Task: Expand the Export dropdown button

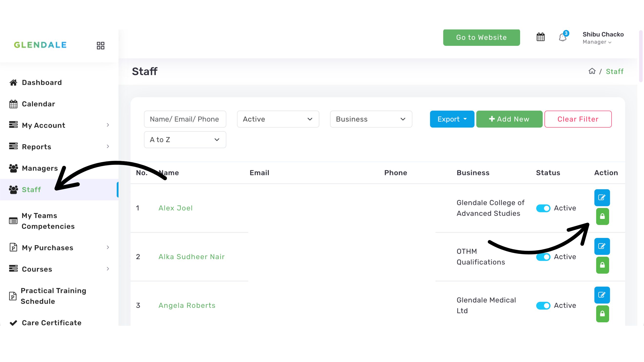Action: pos(452,119)
